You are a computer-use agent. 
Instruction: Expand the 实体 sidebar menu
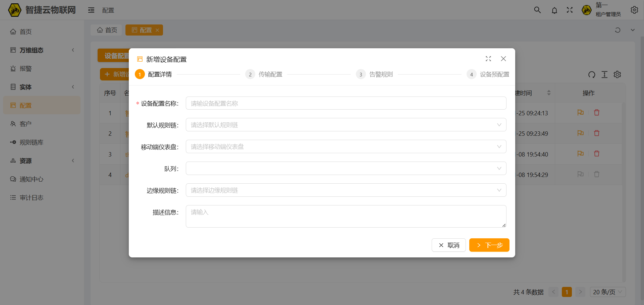pyautogui.click(x=42, y=87)
